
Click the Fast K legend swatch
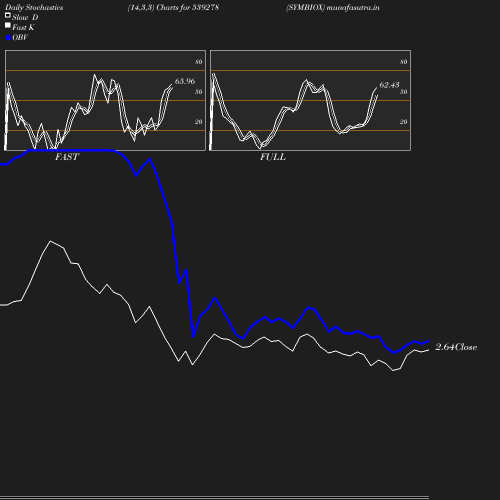tap(8, 25)
